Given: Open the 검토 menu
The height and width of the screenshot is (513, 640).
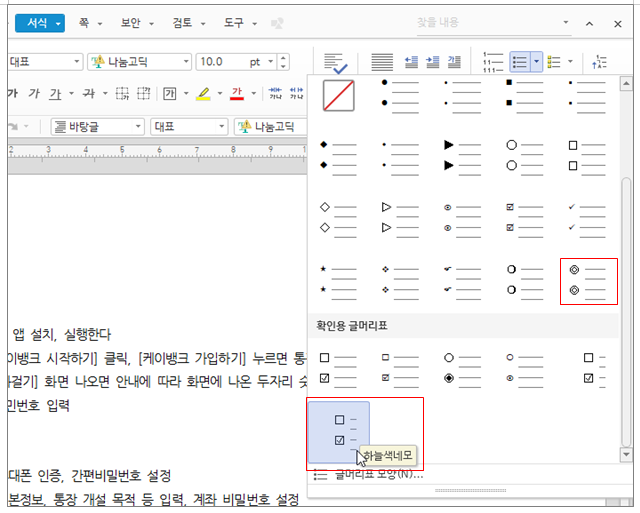Looking at the screenshot, I should click(188, 23).
